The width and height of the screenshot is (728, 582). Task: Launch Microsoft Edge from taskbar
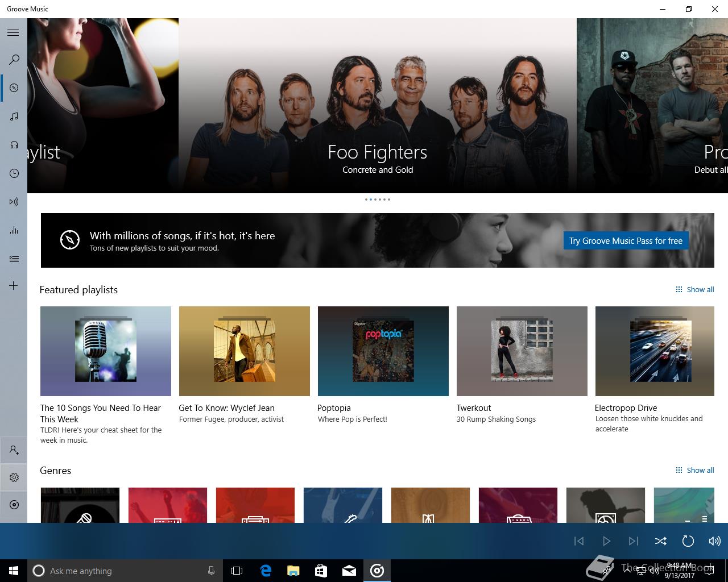click(266, 571)
